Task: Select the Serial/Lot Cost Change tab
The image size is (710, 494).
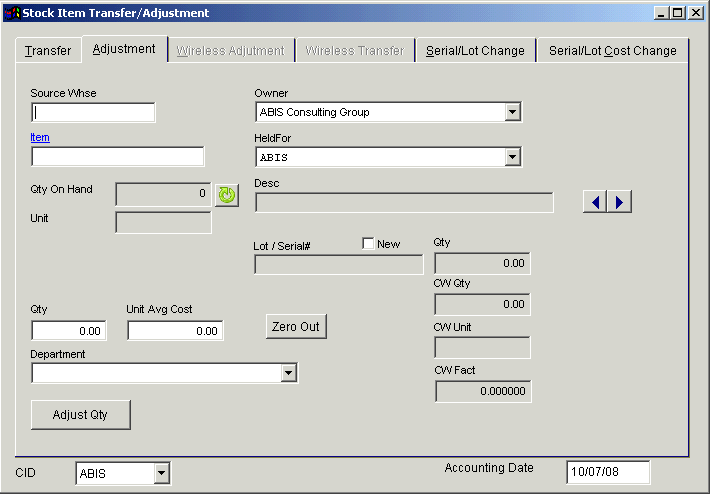Action: (612, 50)
